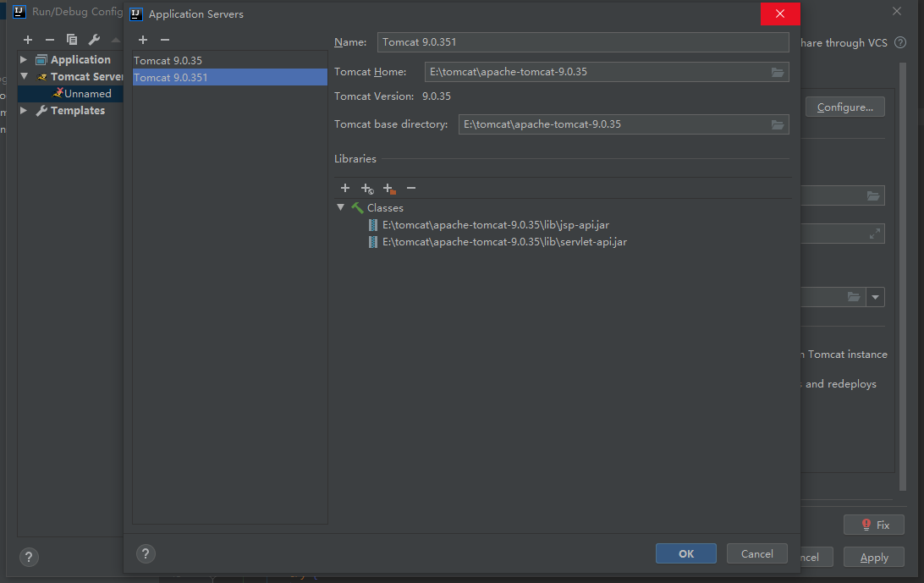Image resolution: width=924 pixels, height=583 pixels.
Task: Click the Fix button
Action: pos(874,525)
